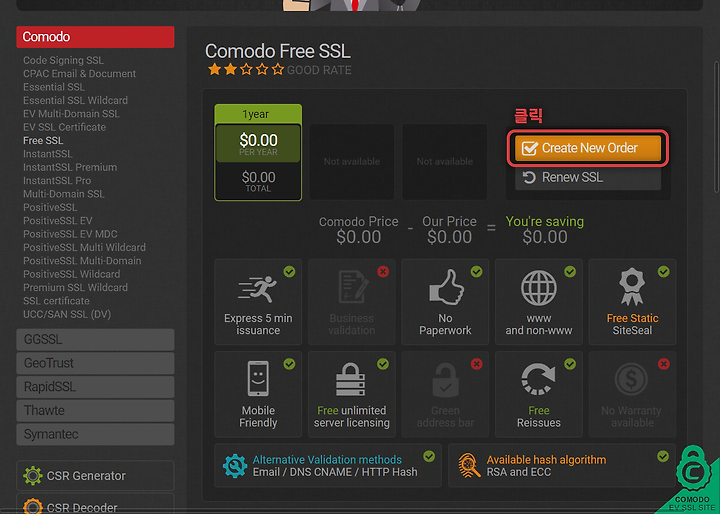Screen dimensions: 720x514
Task: Open PositiveSSL Wildcard link
Action: (72, 274)
